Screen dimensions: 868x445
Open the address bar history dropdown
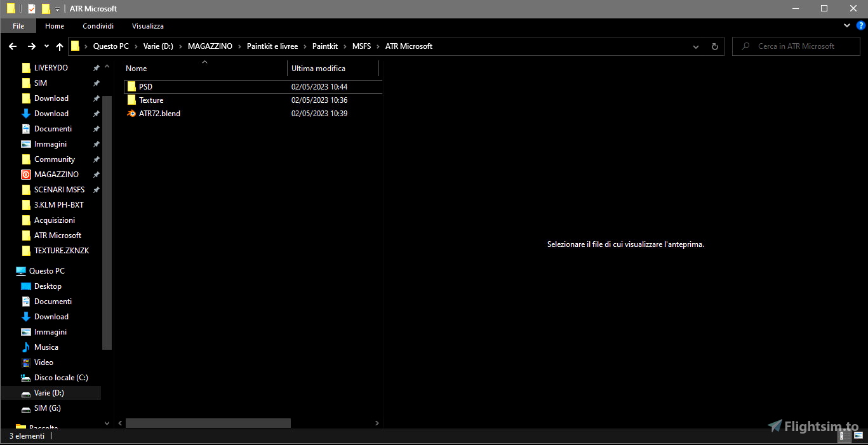696,46
